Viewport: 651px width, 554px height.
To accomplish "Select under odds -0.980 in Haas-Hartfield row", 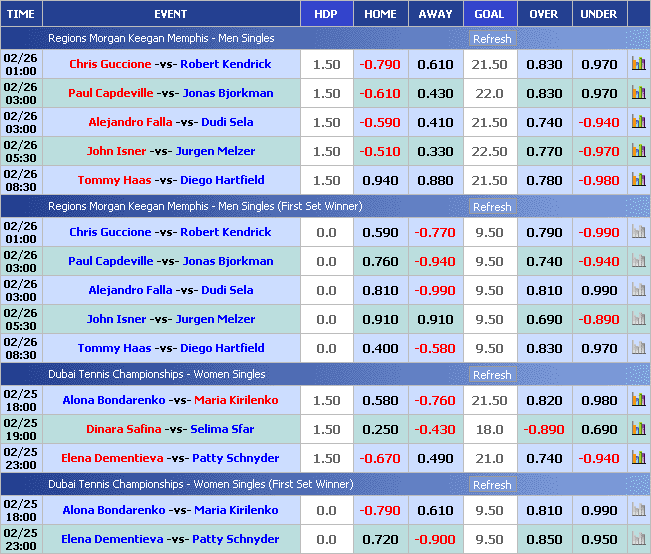I will [599, 180].
